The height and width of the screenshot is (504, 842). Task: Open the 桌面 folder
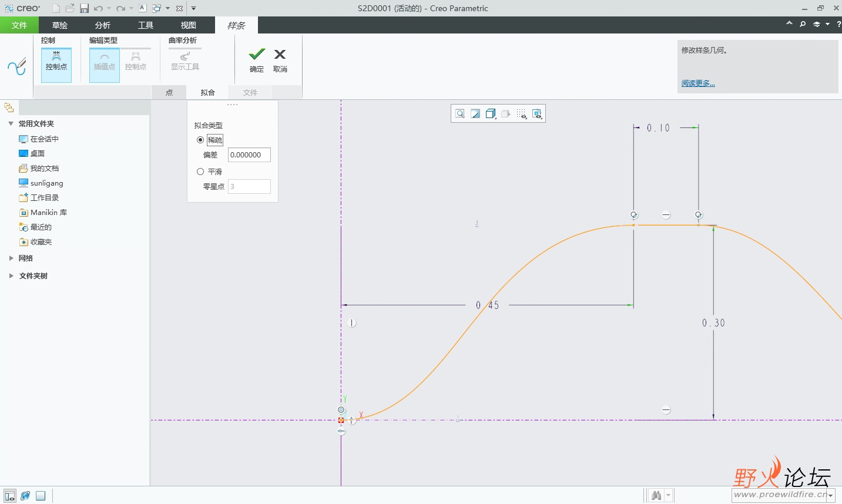(x=32, y=154)
